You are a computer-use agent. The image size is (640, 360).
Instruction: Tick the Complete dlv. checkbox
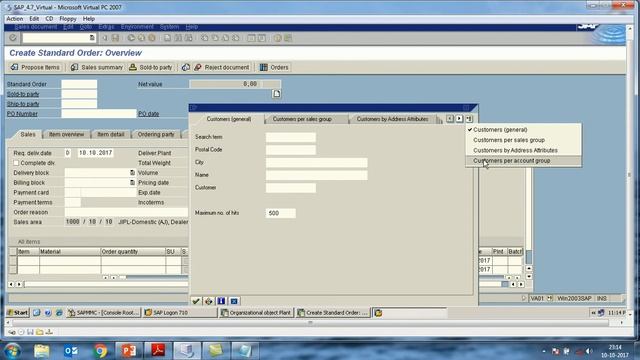point(16,163)
